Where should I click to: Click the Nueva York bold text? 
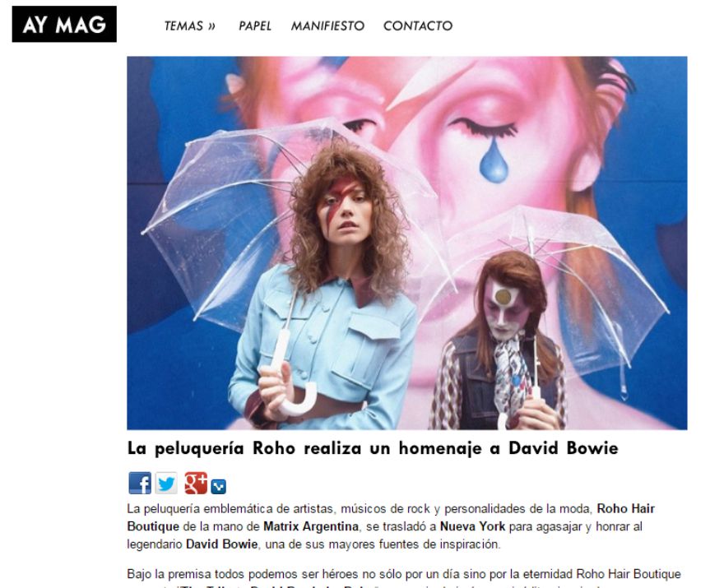(472, 526)
